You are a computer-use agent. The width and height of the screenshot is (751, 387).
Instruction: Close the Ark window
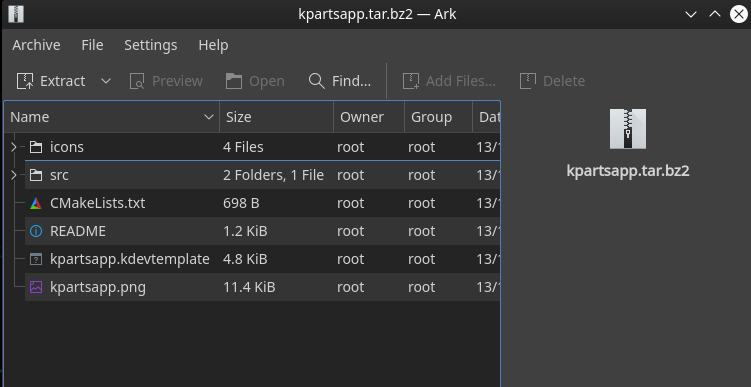739,14
